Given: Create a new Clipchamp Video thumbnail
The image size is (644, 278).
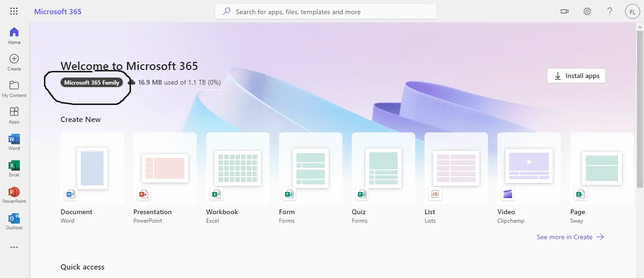Looking at the screenshot, I should [x=529, y=168].
